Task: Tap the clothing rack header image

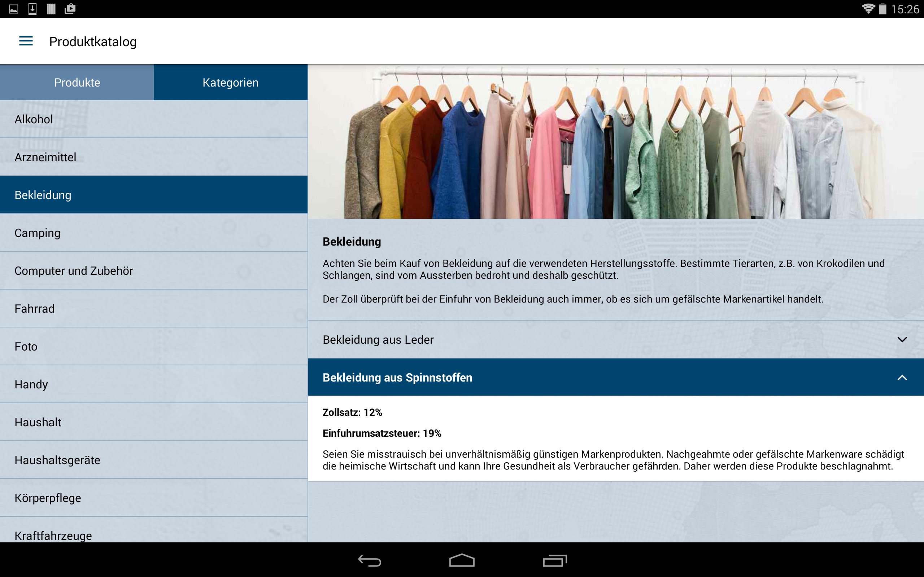Action: pyautogui.click(x=615, y=142)
